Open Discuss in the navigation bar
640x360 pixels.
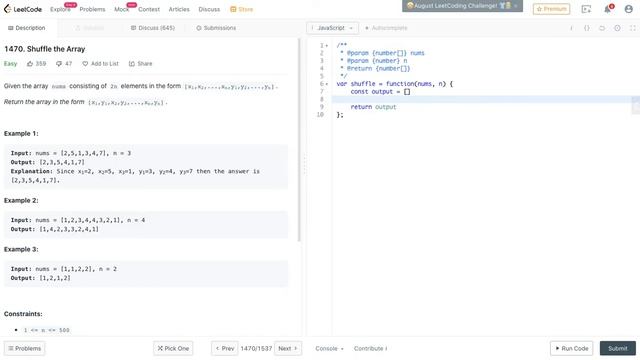coord(209,9)
